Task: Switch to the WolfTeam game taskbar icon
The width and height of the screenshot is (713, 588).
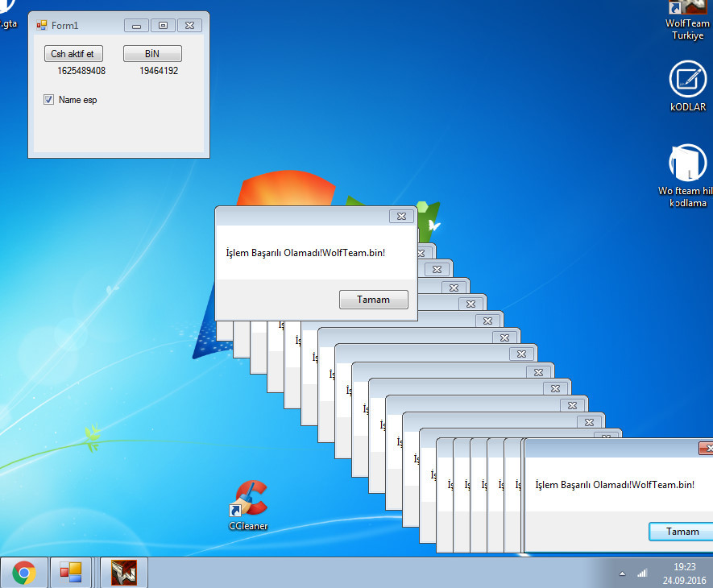Action: coord(124,573)
